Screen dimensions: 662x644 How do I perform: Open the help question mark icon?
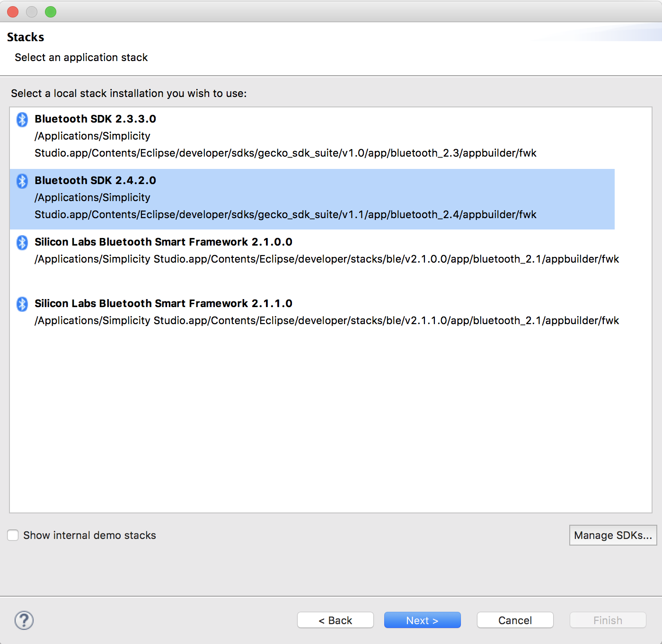24,620
